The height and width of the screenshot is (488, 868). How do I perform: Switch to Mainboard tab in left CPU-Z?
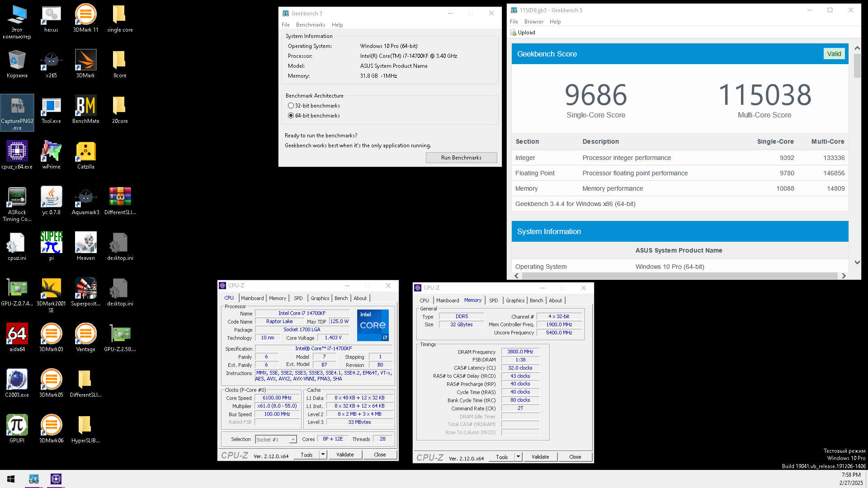click(x=252, y=298)
